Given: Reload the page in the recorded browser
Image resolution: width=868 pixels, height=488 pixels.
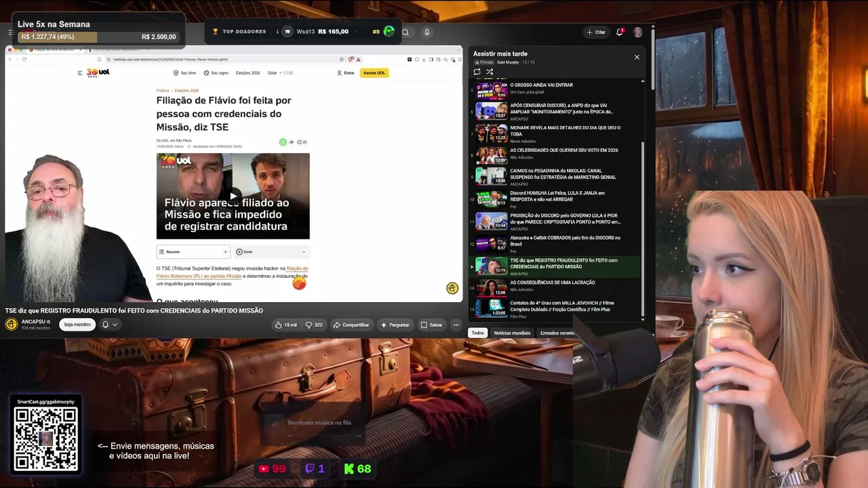Looking at the screenshot, I should tap(24, 59).
